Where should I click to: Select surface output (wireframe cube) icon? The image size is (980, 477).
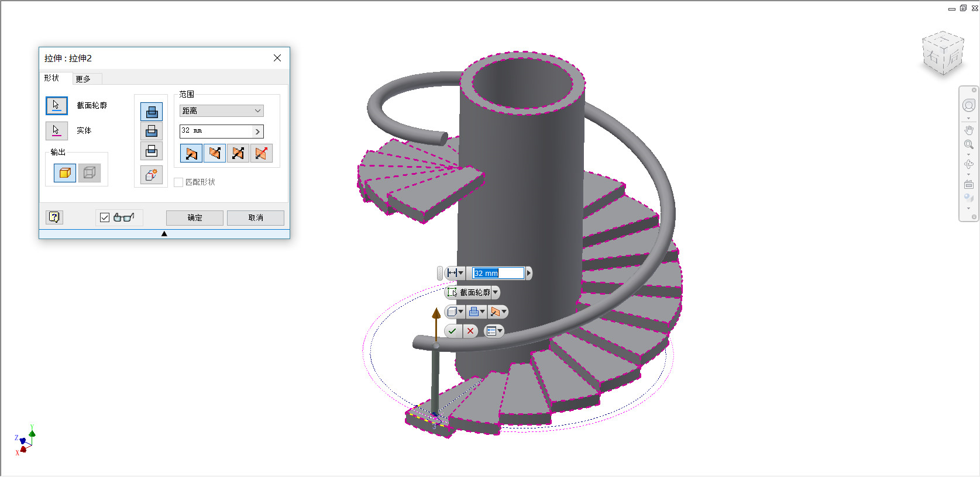point(90,173)
